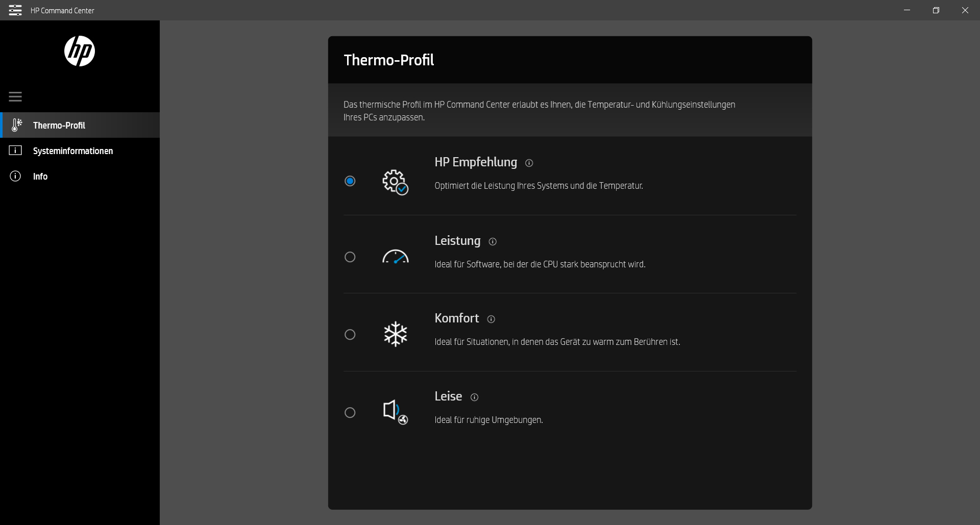Open the Info page in sidebar
980x525 pixels.
pos(40,176)
